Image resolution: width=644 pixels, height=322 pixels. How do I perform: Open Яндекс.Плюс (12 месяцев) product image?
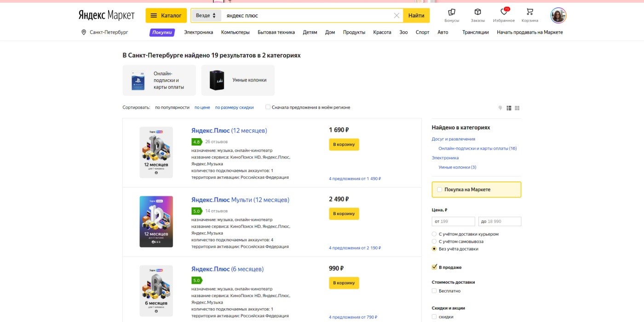coord(156,152)
